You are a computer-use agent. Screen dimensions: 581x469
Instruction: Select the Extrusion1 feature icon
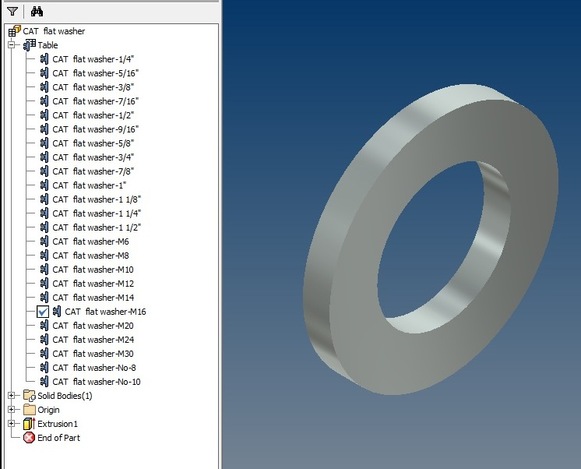(x=29, y=424)
